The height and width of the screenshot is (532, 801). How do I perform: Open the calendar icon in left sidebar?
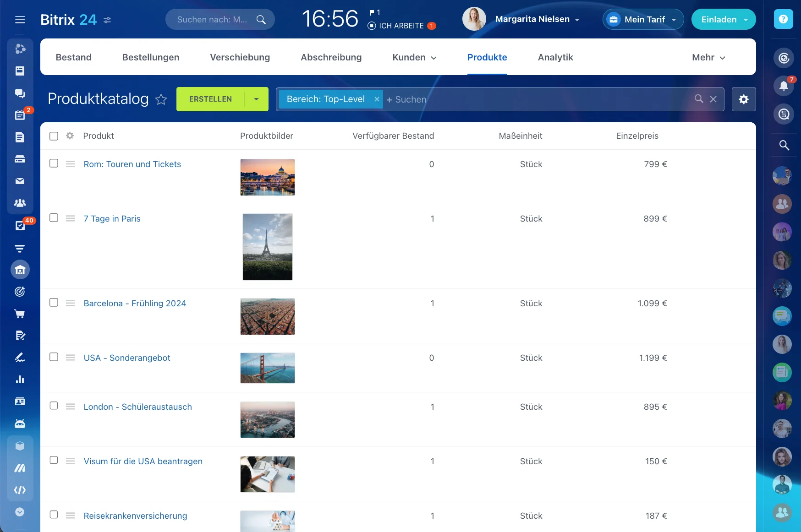pos(20,115)
